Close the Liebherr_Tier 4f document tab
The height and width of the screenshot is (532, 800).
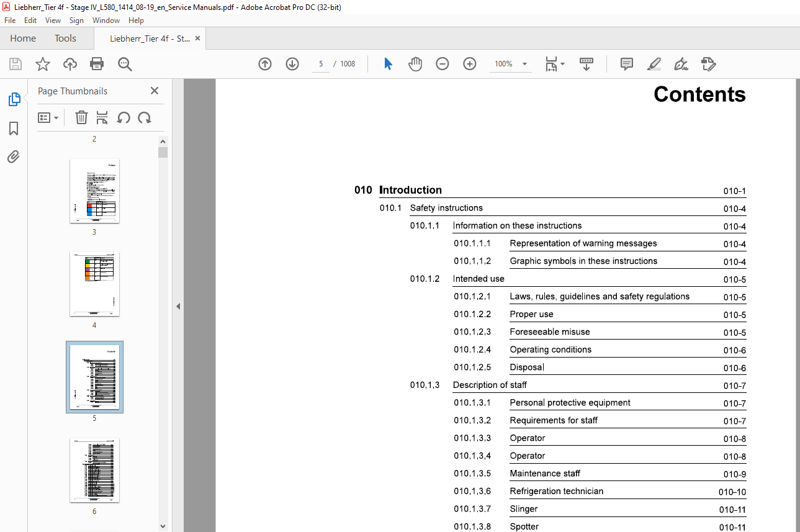coord(197,38)
